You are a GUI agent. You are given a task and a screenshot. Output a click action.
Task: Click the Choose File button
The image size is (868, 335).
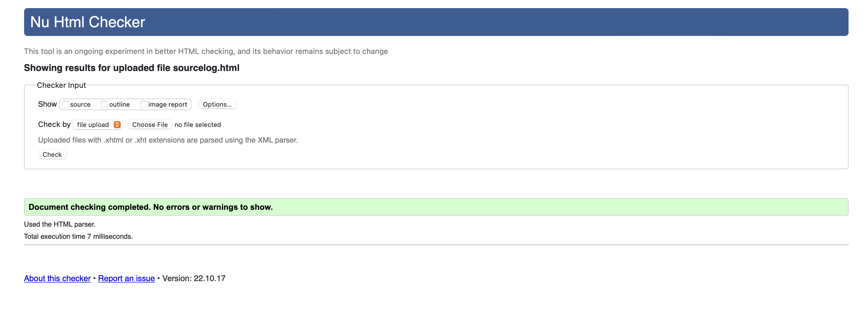pyautogui.click(x=150, y=125)
